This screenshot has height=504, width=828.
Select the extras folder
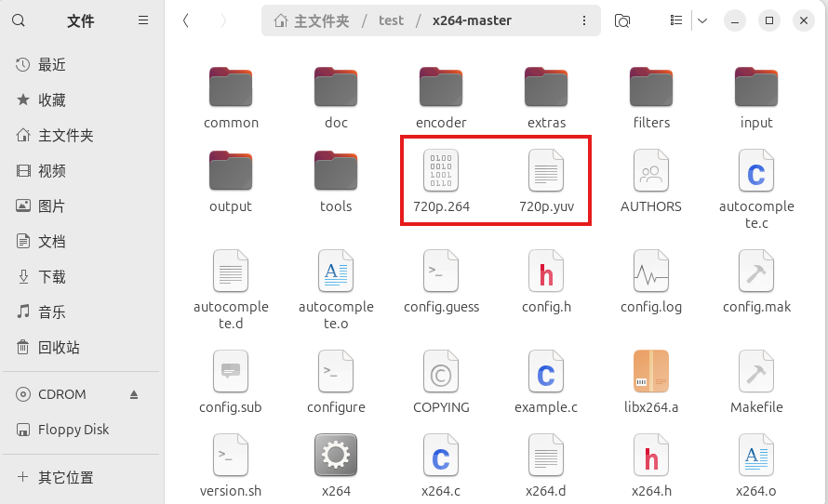tap(546, 99)
